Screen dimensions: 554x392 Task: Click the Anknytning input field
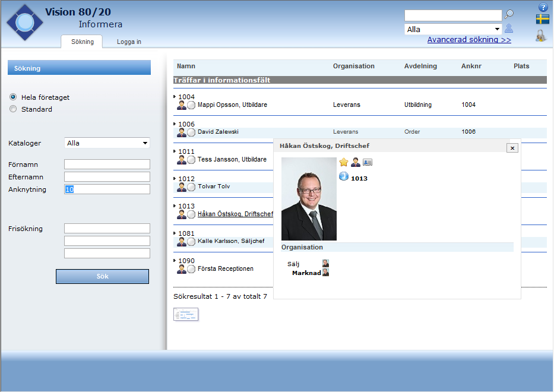(107, 189)
